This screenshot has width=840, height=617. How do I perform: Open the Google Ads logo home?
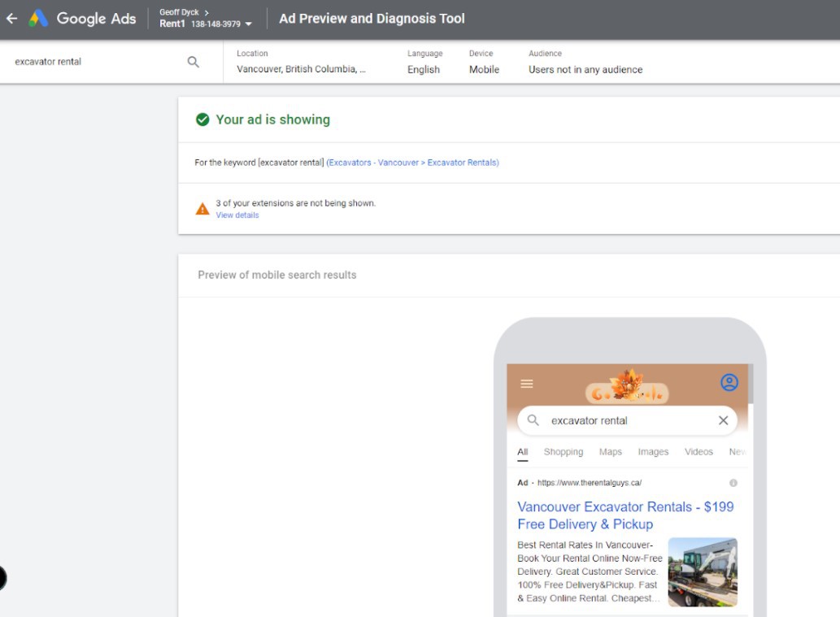(82, 18)
